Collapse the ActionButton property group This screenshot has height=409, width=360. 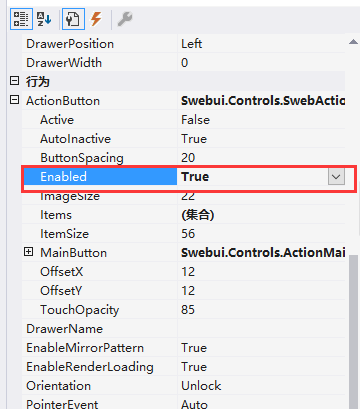click(14, 100)
